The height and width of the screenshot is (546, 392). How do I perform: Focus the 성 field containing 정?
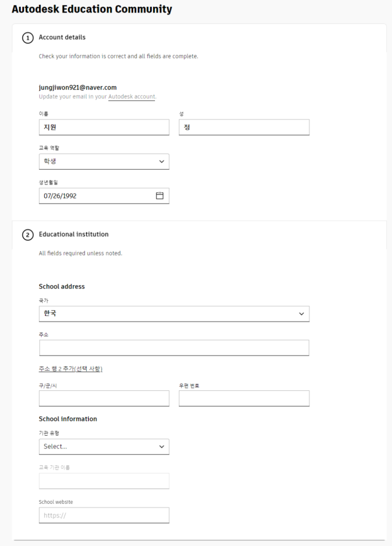point(244,127)
